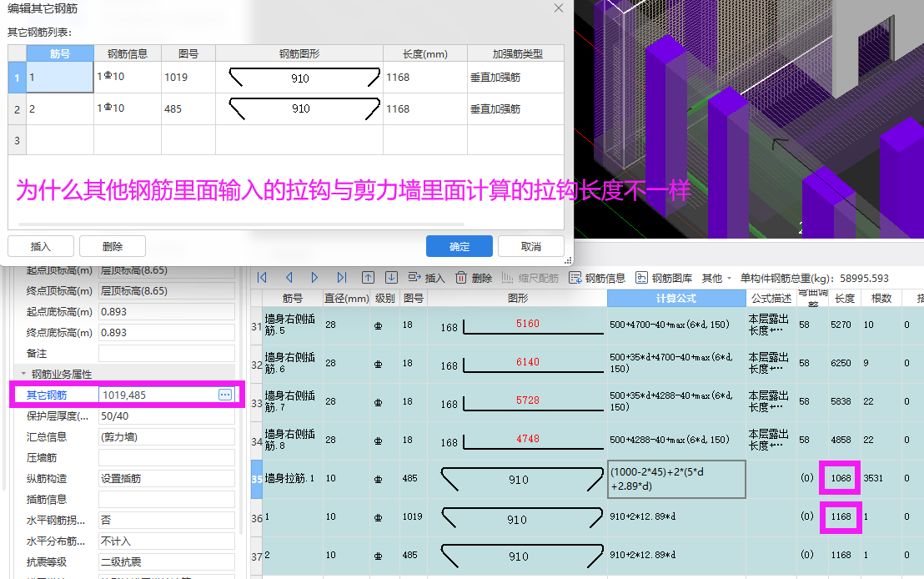Click 长度(mm) header in the dialog
The height and width of the screenshot is (579, 924).
point(424,53)
